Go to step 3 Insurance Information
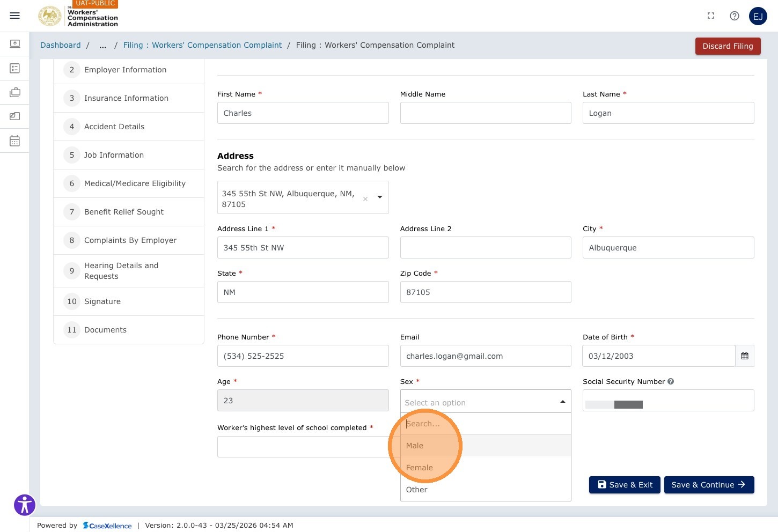 point(129,98)
